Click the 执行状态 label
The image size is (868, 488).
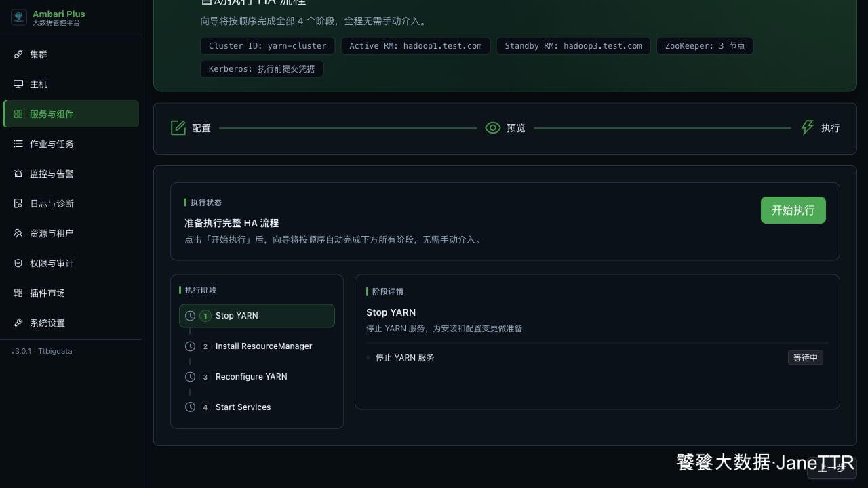click(203, 203)
